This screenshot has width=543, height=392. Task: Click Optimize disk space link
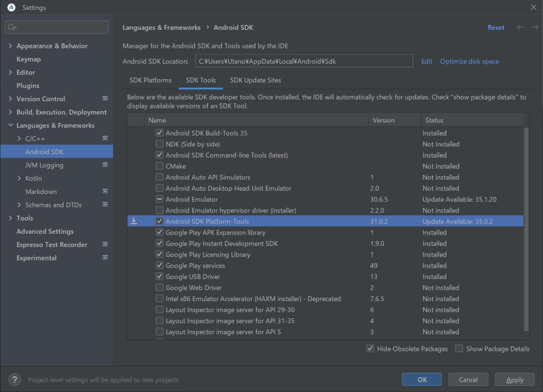tap(469, 61)
